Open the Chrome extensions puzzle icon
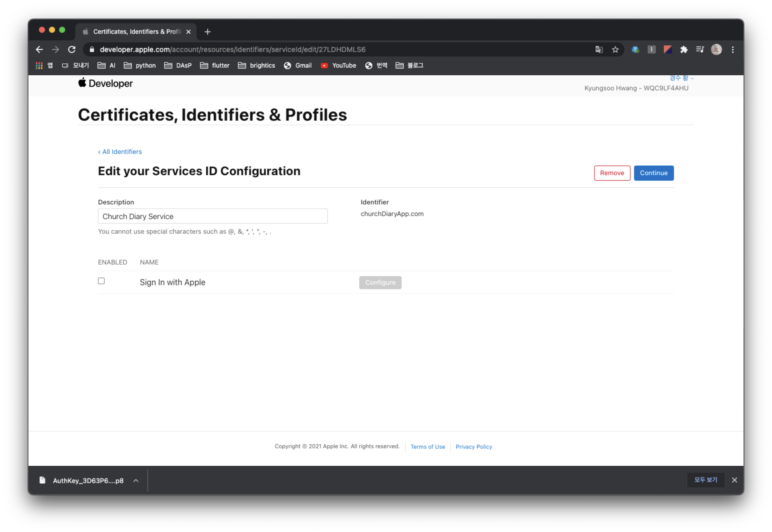The width and height of the screenshot is (772, 532). point(684,50)
